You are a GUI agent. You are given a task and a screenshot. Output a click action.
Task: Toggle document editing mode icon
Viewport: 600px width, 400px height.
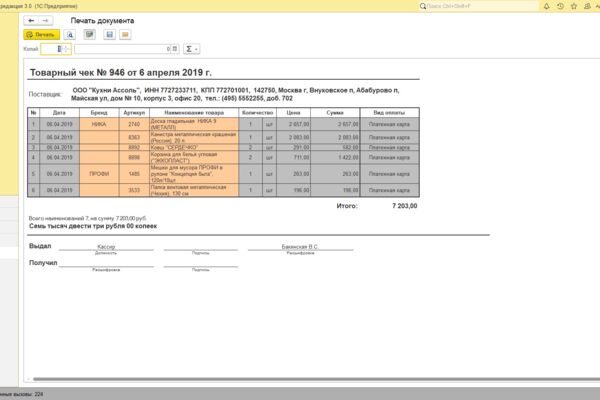pyautogui.click(x=90, y=35)
